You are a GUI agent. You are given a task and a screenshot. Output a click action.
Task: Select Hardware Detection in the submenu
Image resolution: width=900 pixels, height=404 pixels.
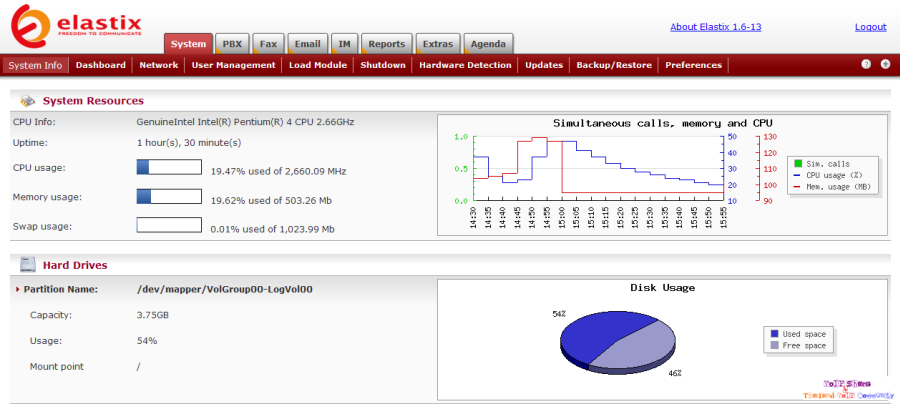click(465, 65)
